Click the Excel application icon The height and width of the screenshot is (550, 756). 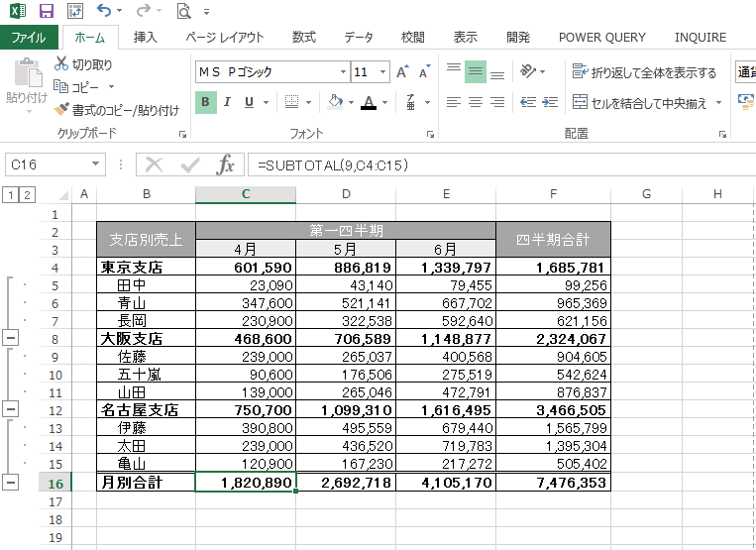tap(18, 11)
